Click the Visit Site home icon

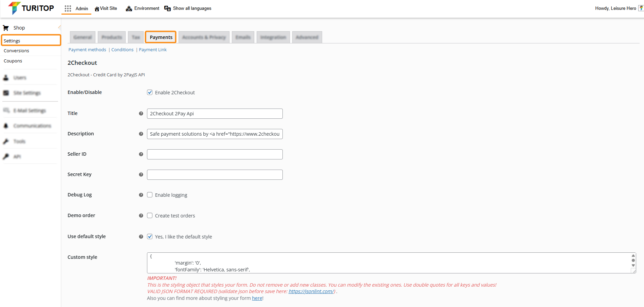[97, 9]
